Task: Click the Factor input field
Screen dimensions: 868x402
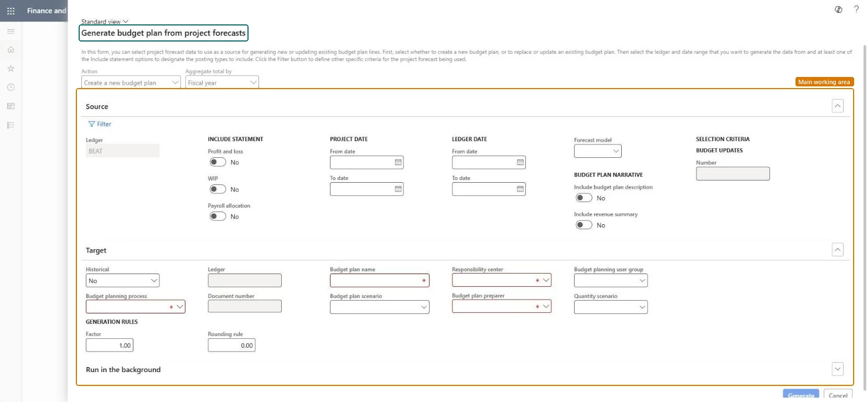Action: coord(110,346)
